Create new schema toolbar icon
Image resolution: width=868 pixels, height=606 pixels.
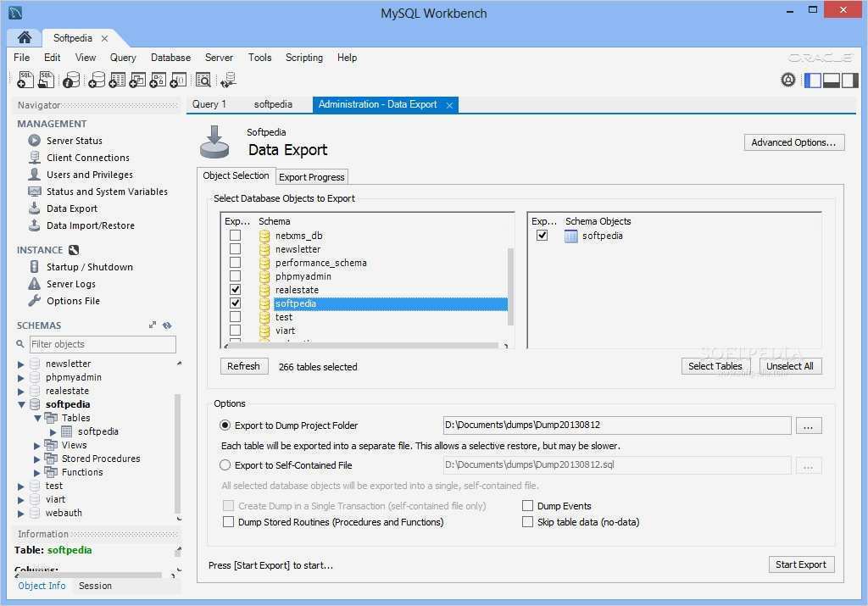point(97,80)
